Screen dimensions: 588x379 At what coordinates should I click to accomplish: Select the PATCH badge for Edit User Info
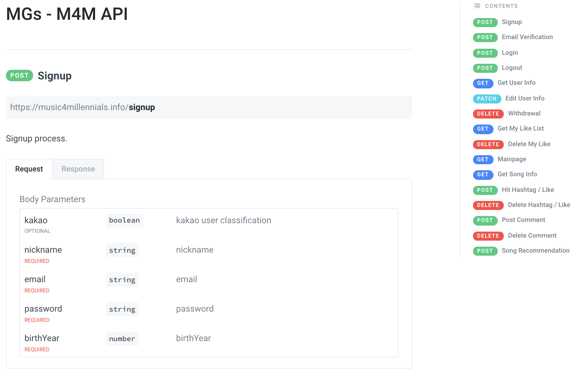487,99
